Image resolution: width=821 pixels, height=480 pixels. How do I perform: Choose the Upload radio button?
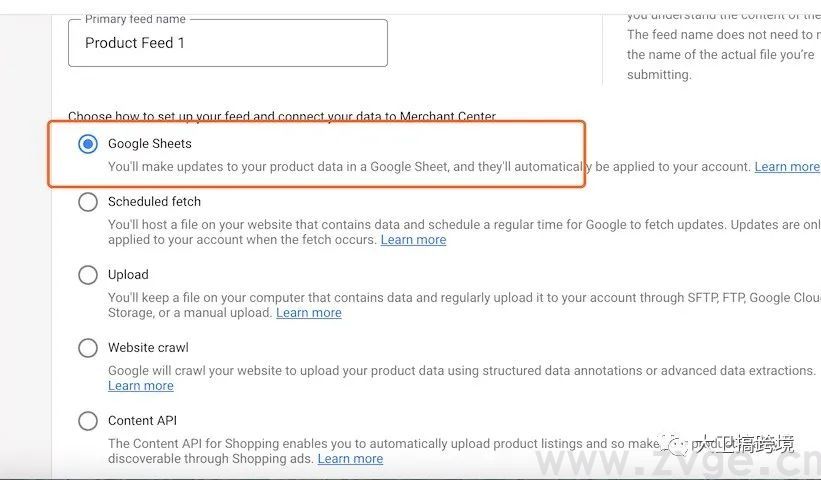pyautogui.click(x=88, y=275)
